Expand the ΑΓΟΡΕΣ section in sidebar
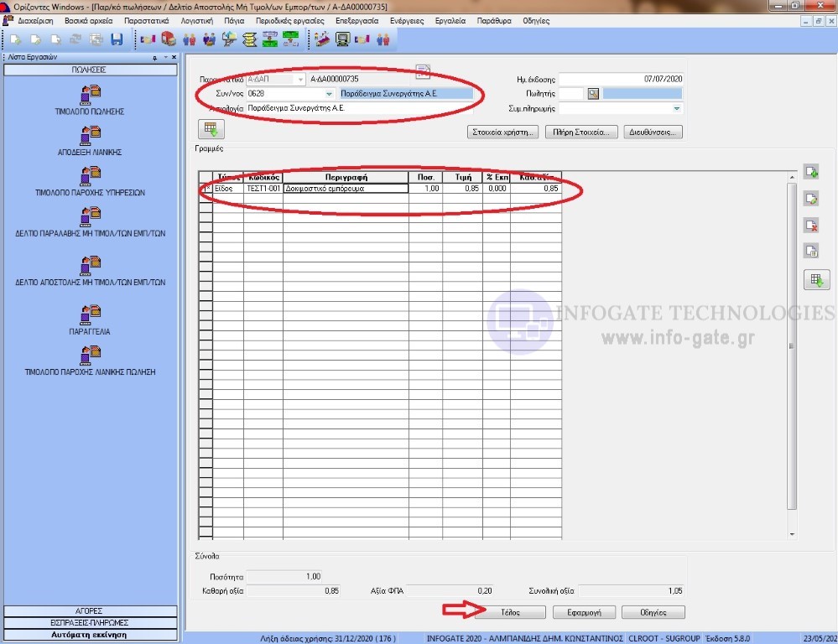 [90, 611]
